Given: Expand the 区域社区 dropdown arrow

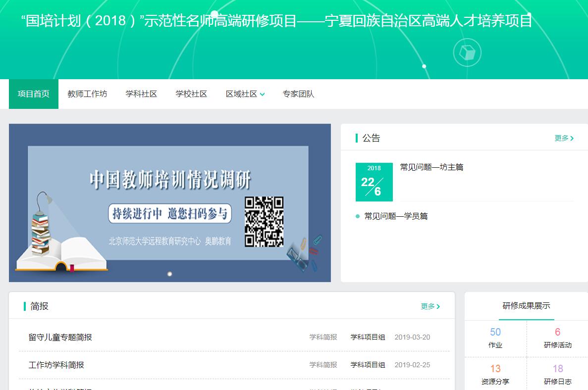Looking at the screenshot, I should pos(262,95).
